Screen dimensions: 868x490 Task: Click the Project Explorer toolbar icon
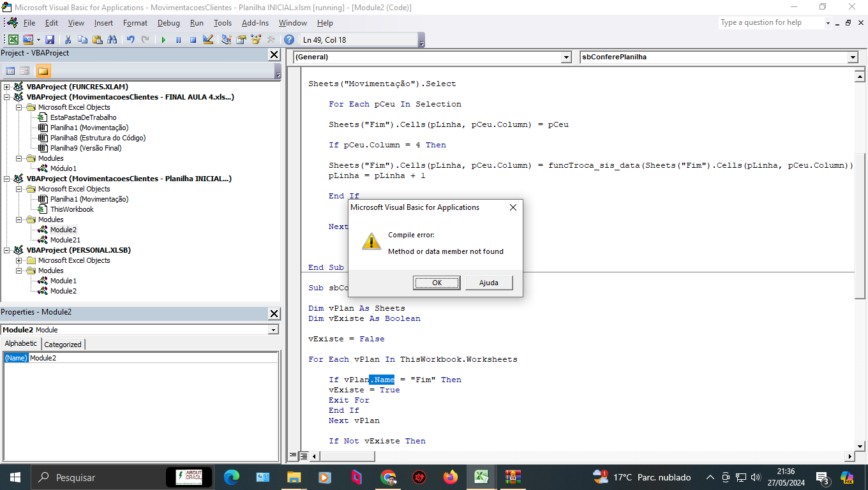[226, 40]
